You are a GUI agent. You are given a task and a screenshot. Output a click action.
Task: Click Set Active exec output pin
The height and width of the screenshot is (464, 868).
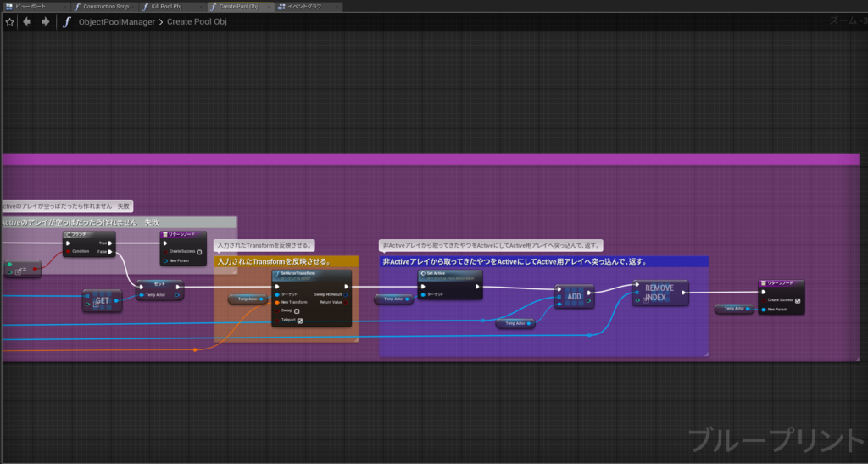[x=477, y=287]
